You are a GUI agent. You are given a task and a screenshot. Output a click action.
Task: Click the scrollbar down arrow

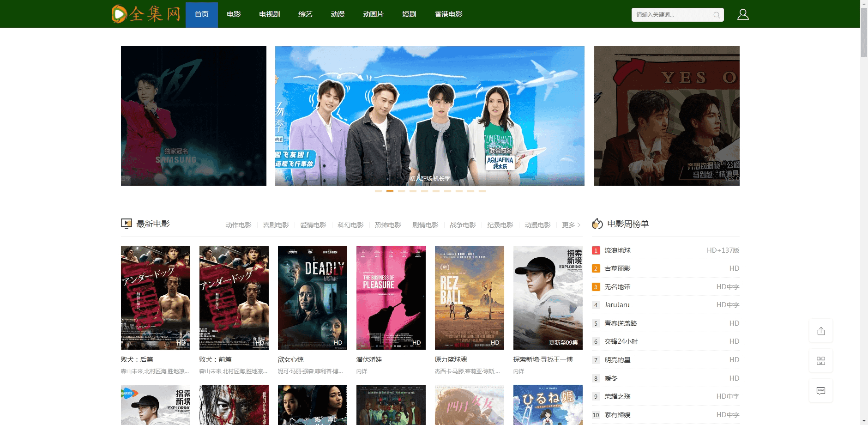pyautogui.click(x=864, y=421)
